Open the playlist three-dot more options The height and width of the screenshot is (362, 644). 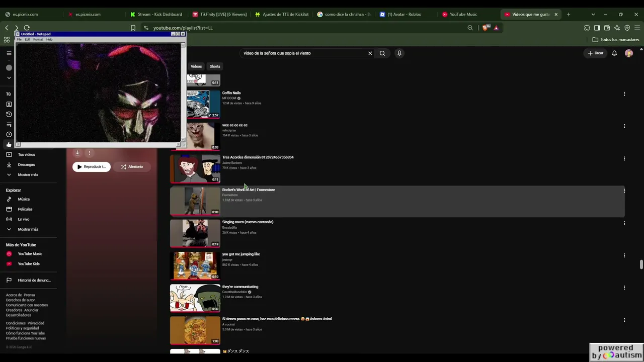click(x=89, y=153)
